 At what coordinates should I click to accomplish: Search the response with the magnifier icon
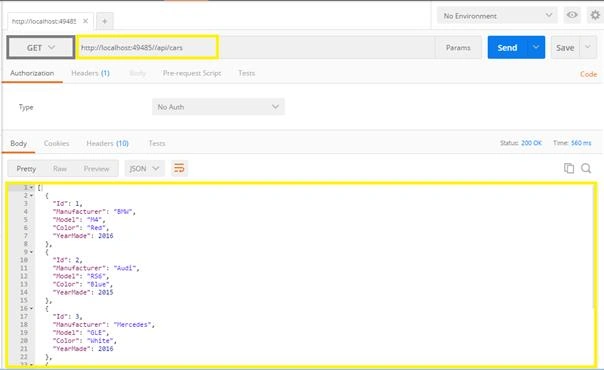coord(586,168)
